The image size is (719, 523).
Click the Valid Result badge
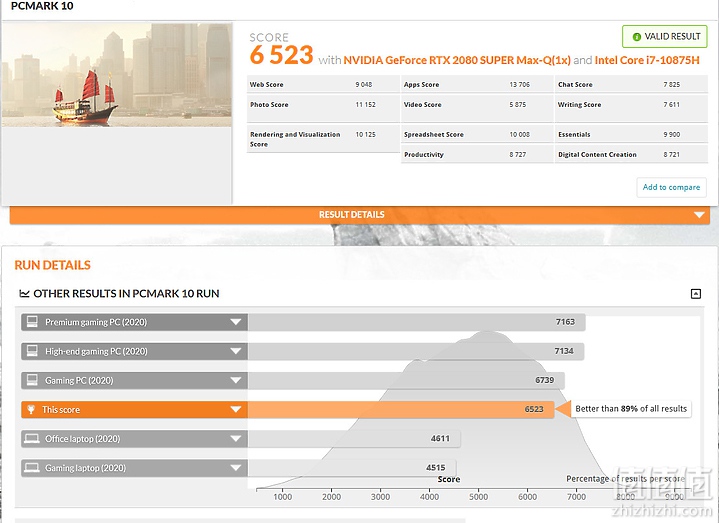(x=664, y=37)
